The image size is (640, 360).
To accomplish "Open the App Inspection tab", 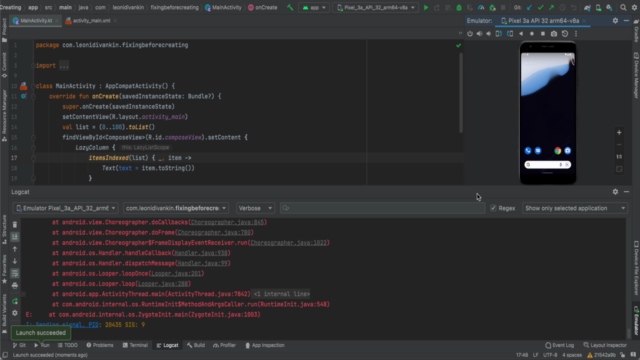I will 264,345.
